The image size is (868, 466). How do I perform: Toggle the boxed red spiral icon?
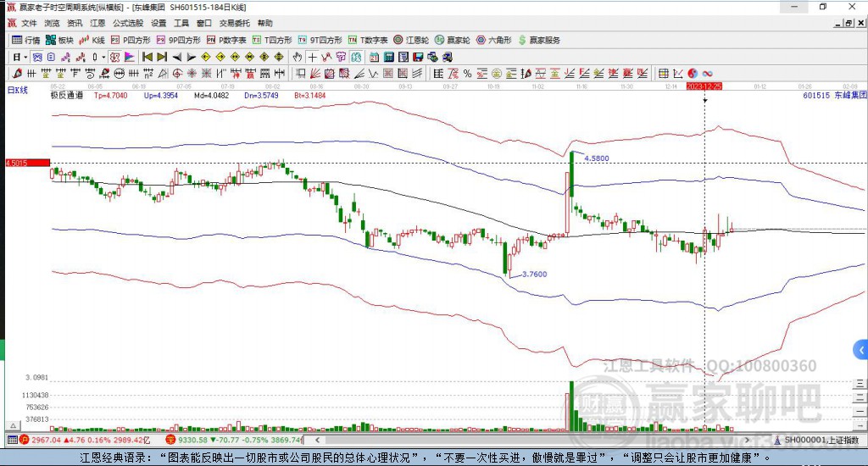114,57
